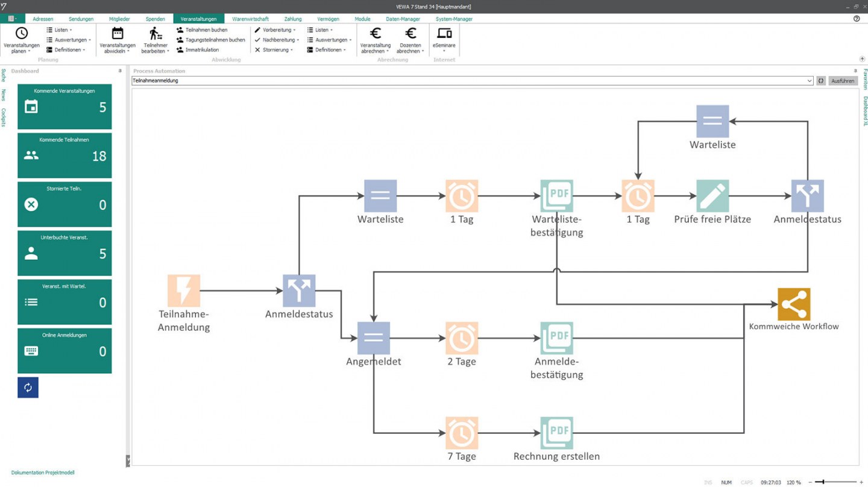The width and height of the screenshot is (868, 487).
Task: Expand the Stornierung dropdown
Action: 274,50
